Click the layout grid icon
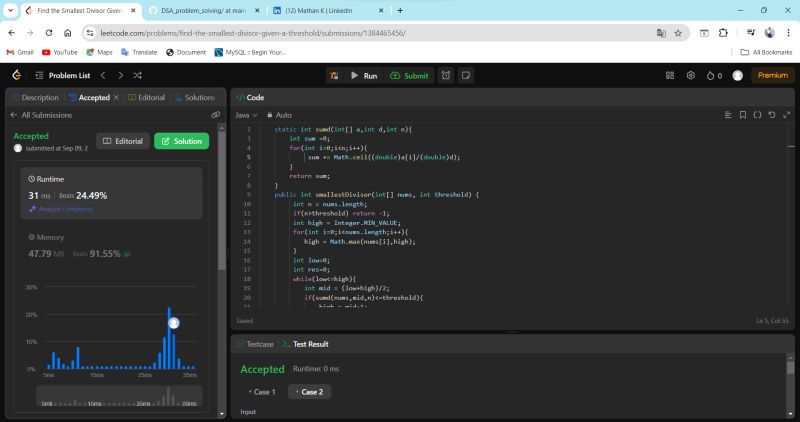 [669, 75]
